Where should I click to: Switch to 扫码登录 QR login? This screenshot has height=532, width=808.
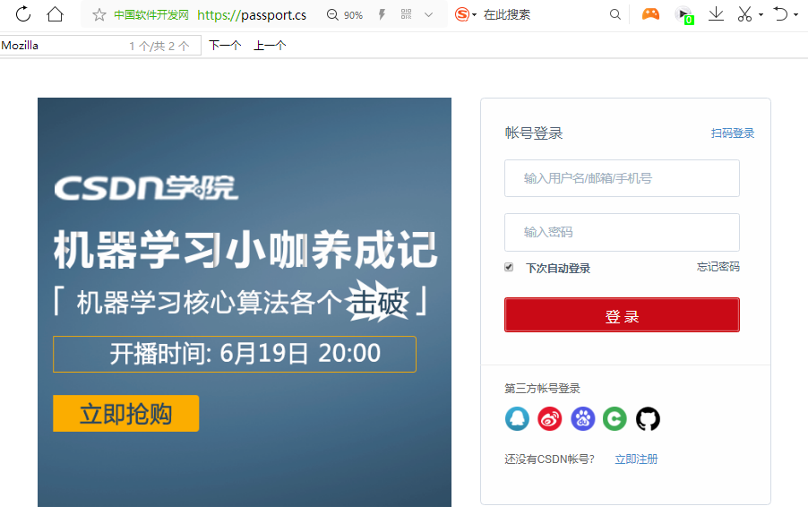pos(732,133)
